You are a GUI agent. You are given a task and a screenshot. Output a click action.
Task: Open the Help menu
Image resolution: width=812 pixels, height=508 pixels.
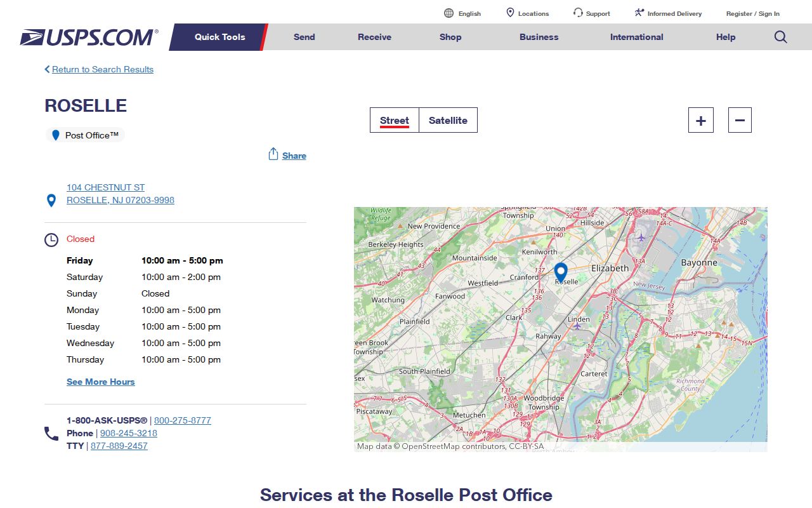pos(726,37)
